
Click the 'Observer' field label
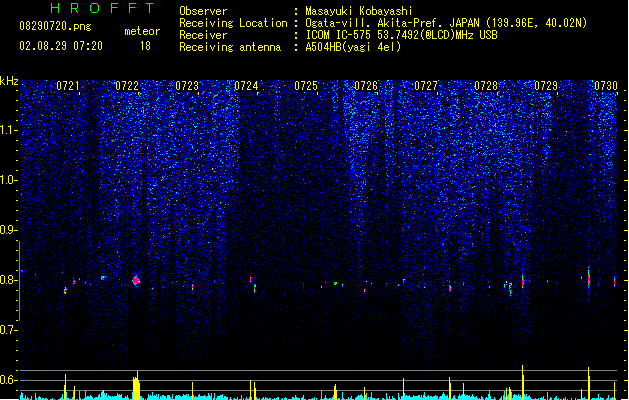point(203,11)
